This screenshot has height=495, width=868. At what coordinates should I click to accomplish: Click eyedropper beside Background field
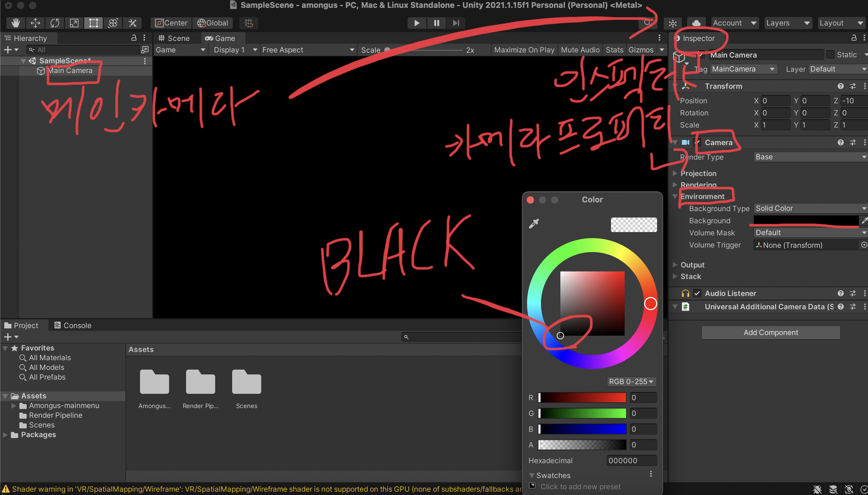tap(864, 221)
